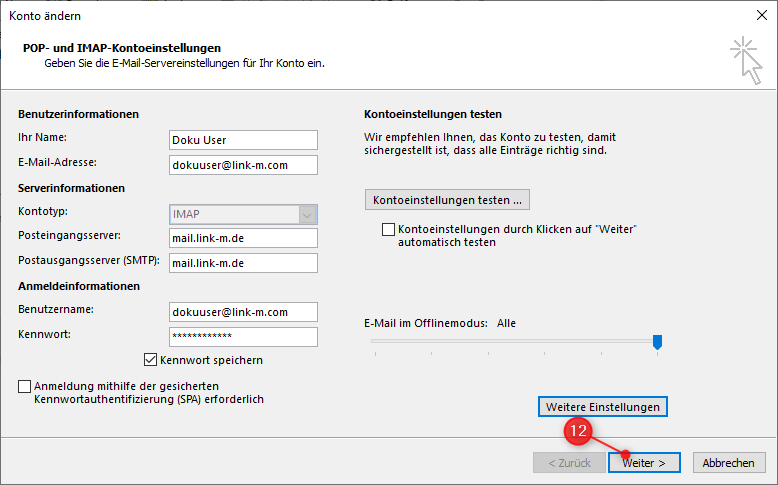Enable automatic account test on Weiter
This screenshot has width=778, height=485.
[x=389, y=230]
